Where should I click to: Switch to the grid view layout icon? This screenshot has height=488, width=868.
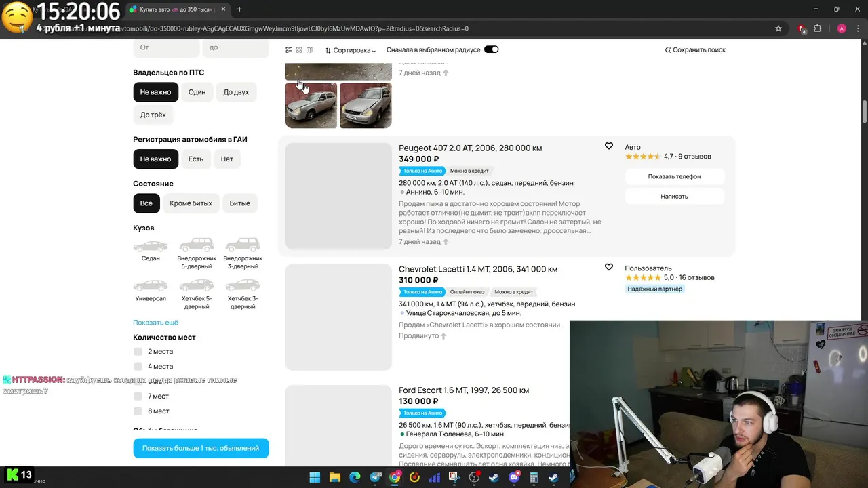299,50
